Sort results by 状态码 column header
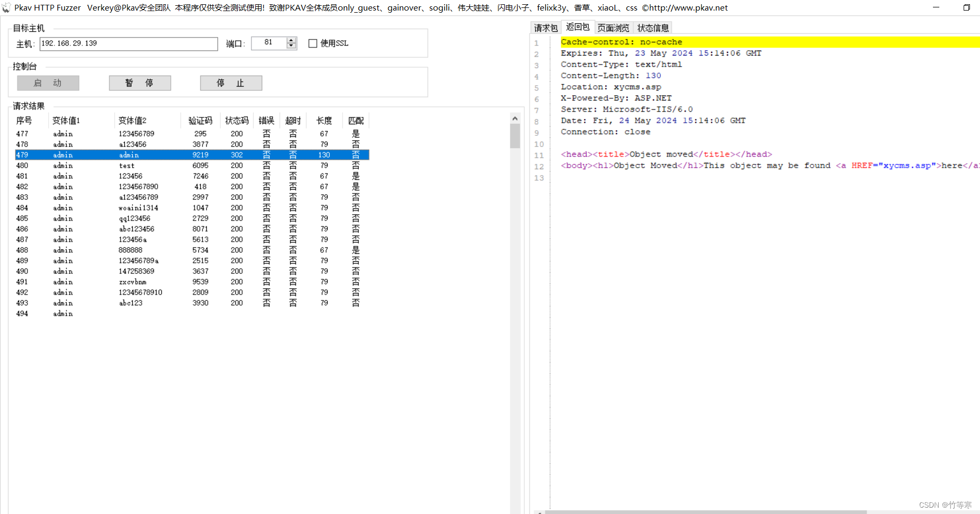This screenshot has height=514, width=980. pos(237,121)
